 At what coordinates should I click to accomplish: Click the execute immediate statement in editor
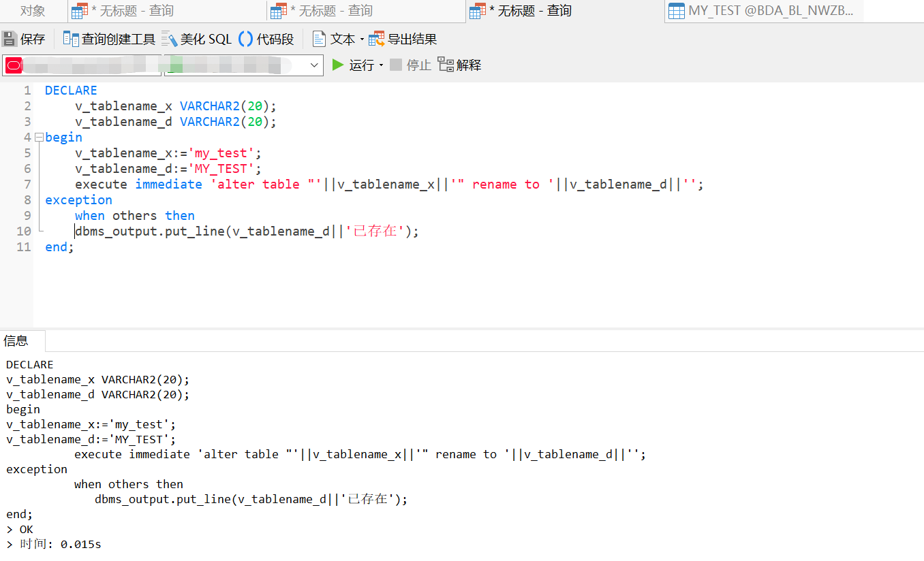[x=389, y=185]
